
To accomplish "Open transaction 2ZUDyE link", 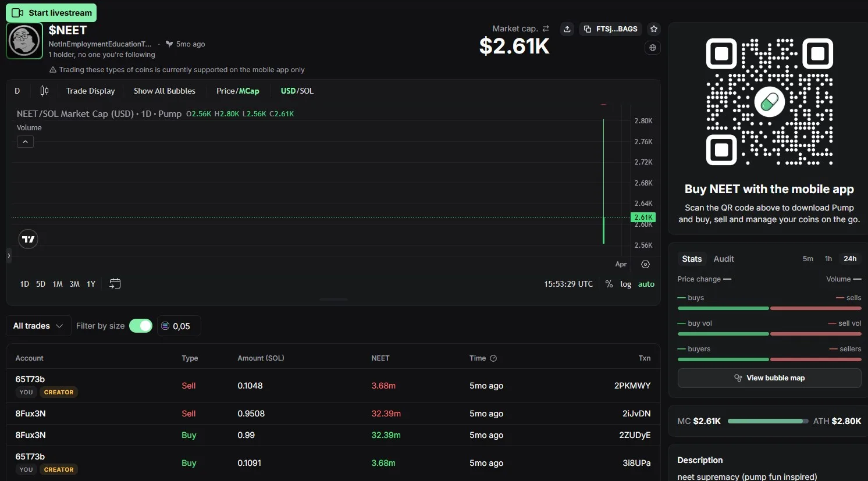I will point(635,435).
